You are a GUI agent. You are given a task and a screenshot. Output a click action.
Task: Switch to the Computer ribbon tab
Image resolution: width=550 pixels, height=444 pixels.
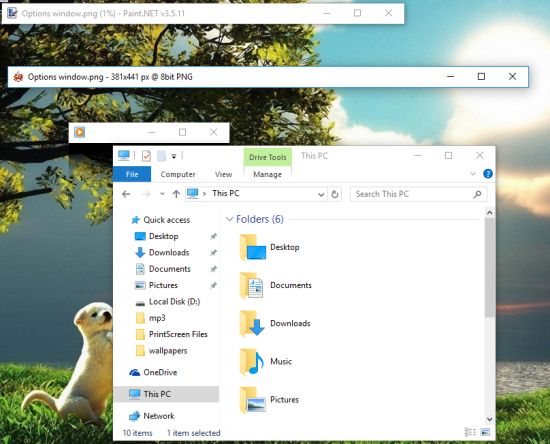pos(178,174)
